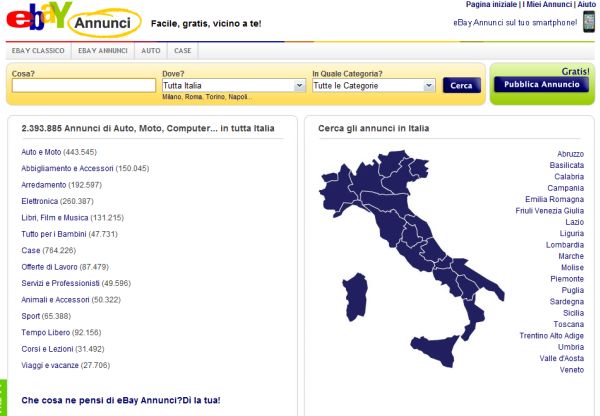Image resolution: width=600 pixels, height=416 pixels.
Task: Open the Aiuto help link
Action: click(x=587, y=4)
